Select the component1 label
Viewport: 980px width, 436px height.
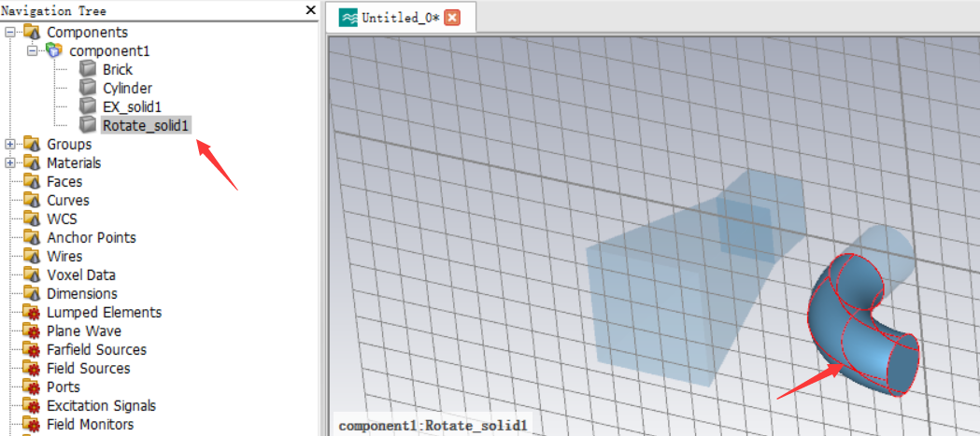pyautogui.click(x=109, y=50)
